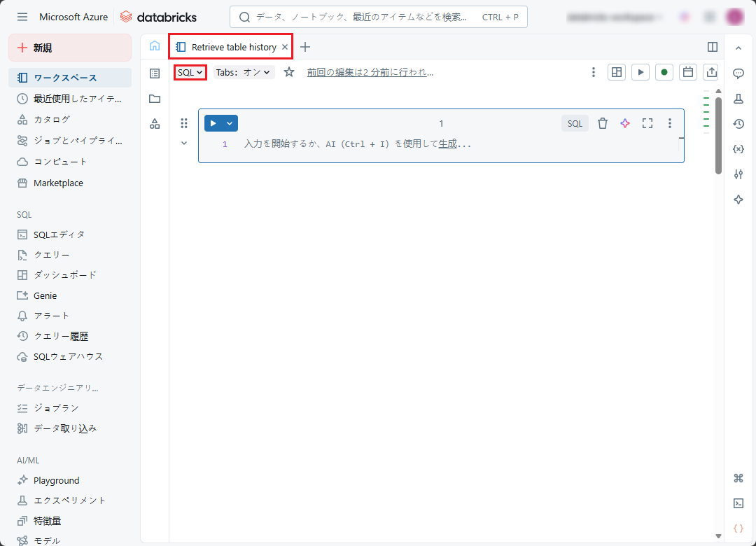Open the last edited time link

tap(370, 72)
